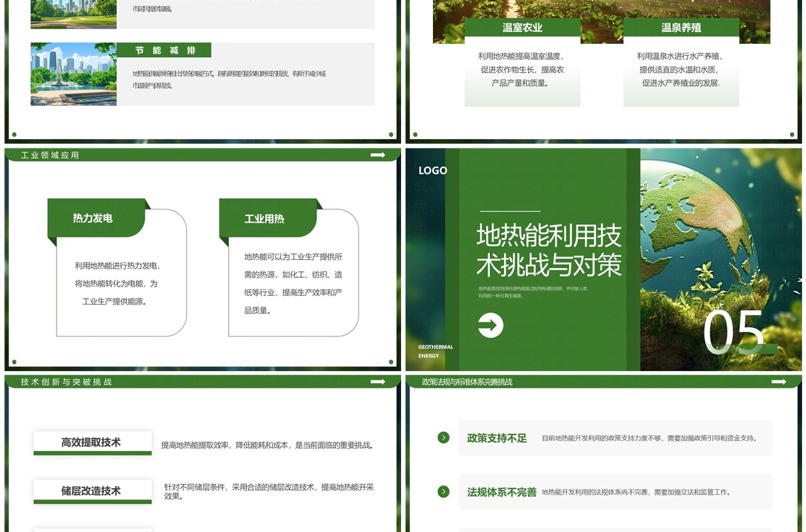Click the green chevron beside 政策支持不足
Image resolution: width=806 pixels, height=532 pixels.
[444, 437]
